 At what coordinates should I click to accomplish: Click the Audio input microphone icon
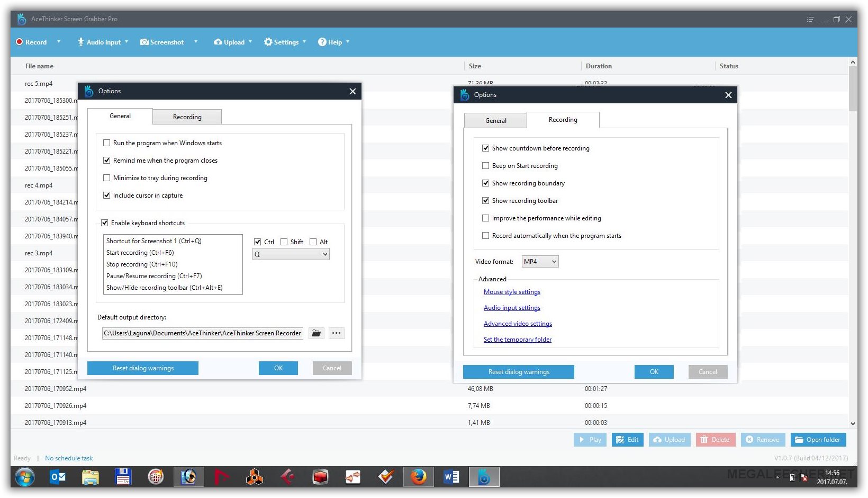(81, 42)
